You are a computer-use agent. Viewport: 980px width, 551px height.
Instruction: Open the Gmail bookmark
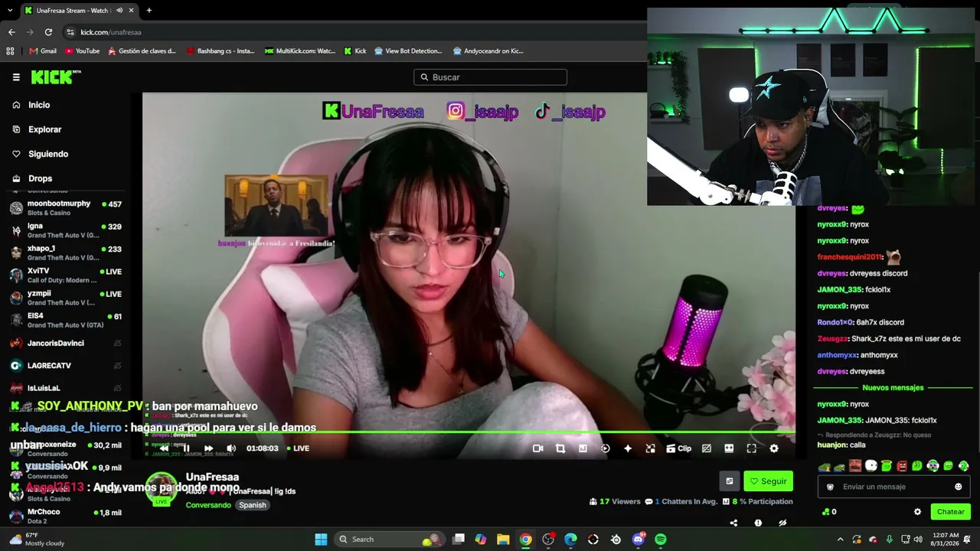point(43,51)
